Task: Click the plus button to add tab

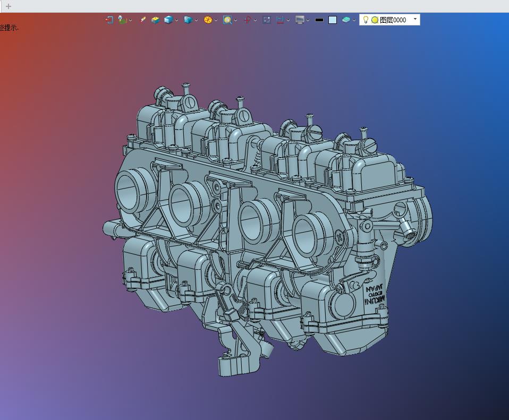Action: (9, 6)
